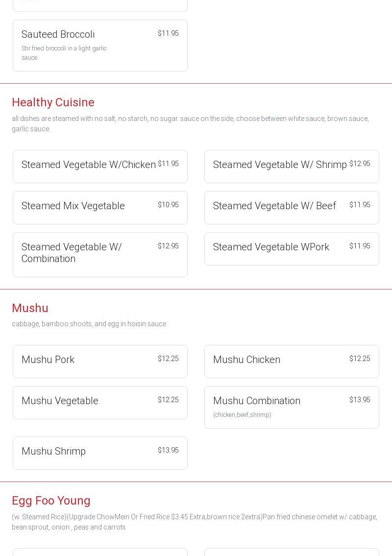Viewport: 392px width, 556px height.
Task: Open Steamed Vegetable W/Chicken item
Action: click(100, 167)
